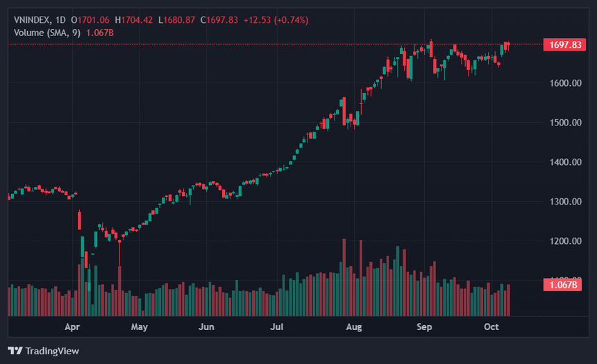Click the tallest red volume bar near August

(344, 277)
